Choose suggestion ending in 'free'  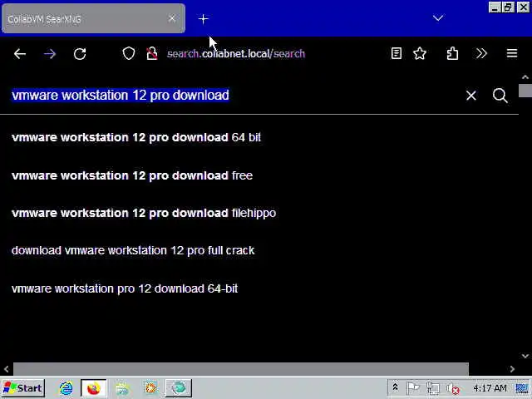[x=132, y=175]
